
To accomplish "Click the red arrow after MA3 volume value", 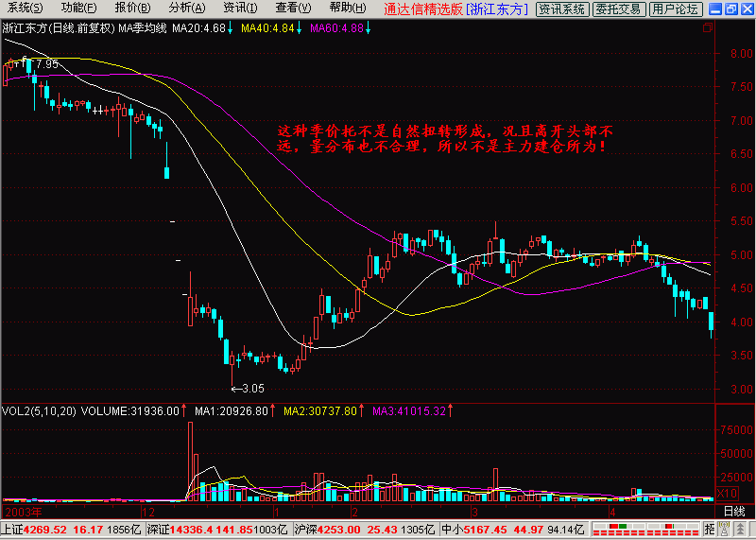I will click(452, 411).
